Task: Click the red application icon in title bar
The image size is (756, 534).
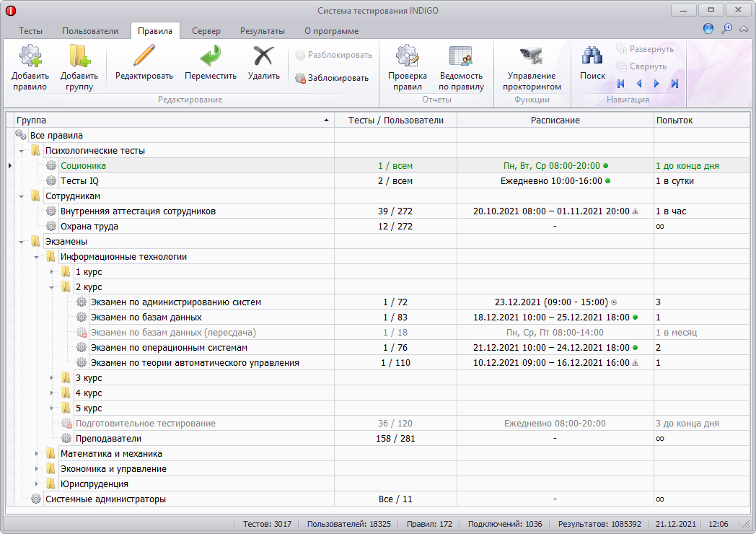Action: pos(11,11)
